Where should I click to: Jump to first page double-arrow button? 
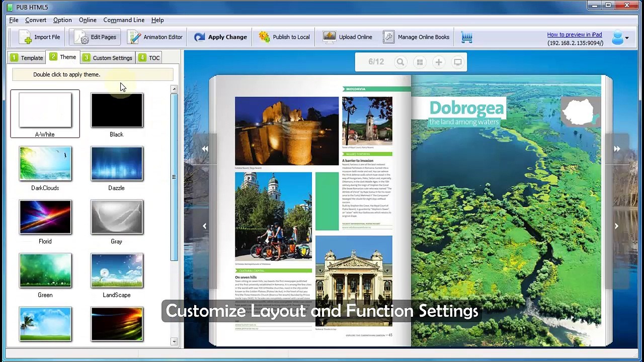click(205, 149)
